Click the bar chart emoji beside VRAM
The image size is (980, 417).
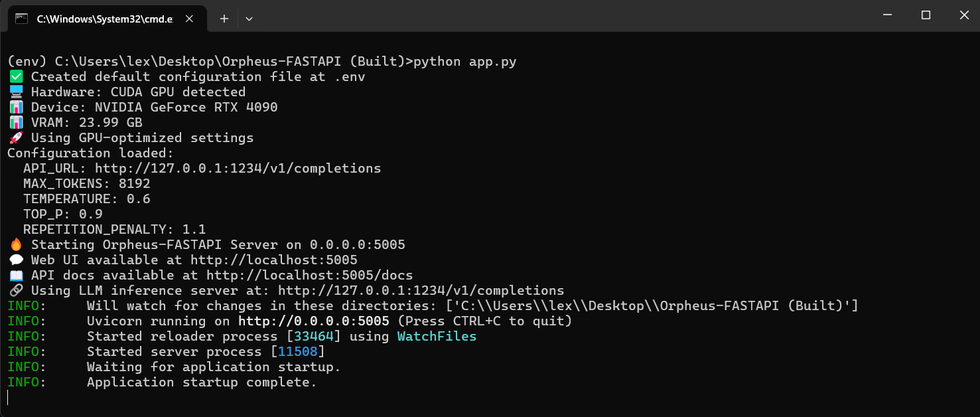[16, 123]
